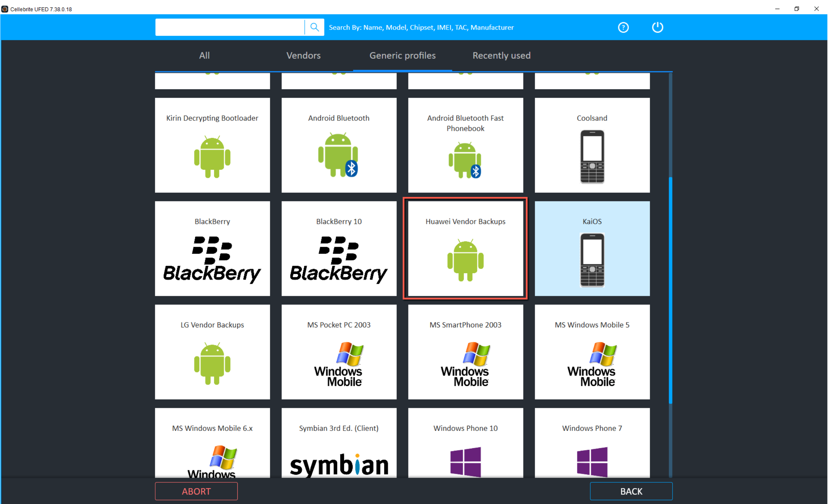Click the 'MS Windows Mobile 5' label

pos(592,325)
